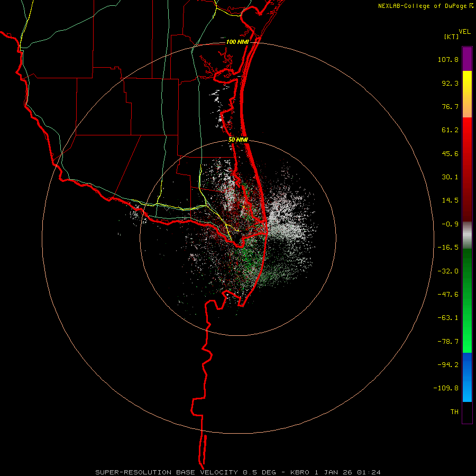Click the TH legend label

pyautogui.click(x=454, y=412)
